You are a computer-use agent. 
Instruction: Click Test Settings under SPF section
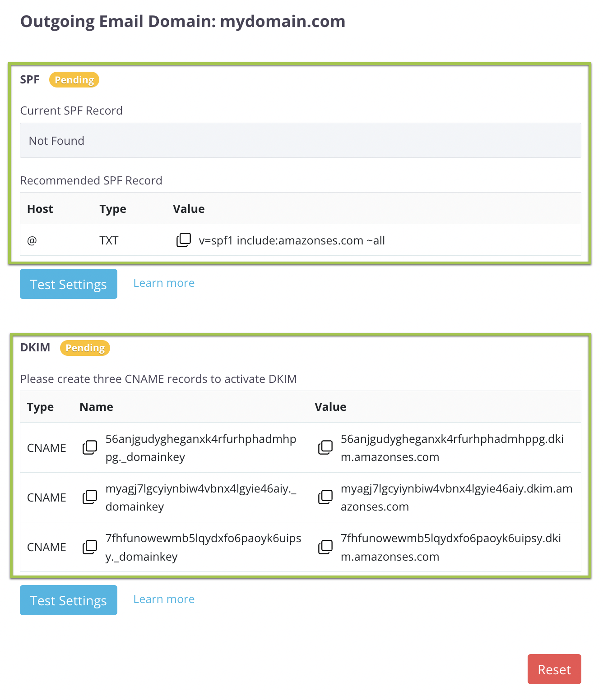pyautogui.click(x=69, y=284)
